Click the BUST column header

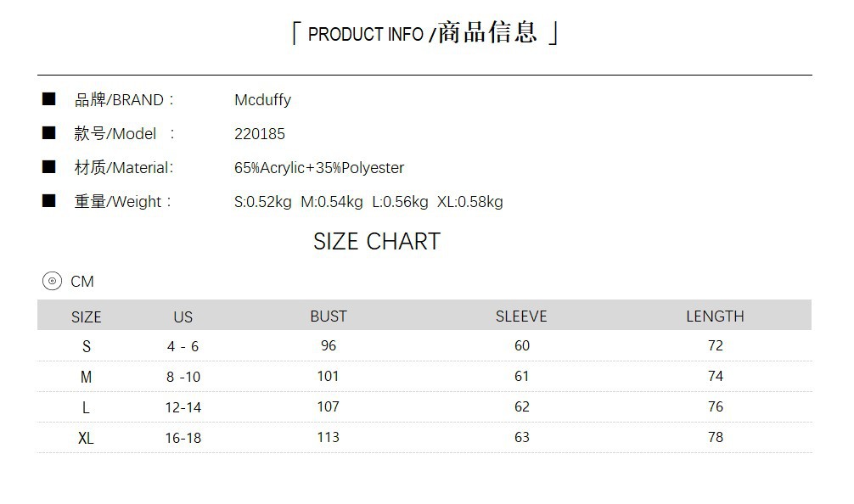coord(329,316)
